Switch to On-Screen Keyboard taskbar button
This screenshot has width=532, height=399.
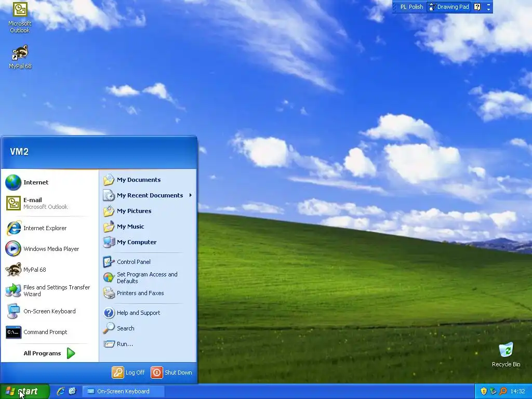pyautogui.click(x=124, y=391)
